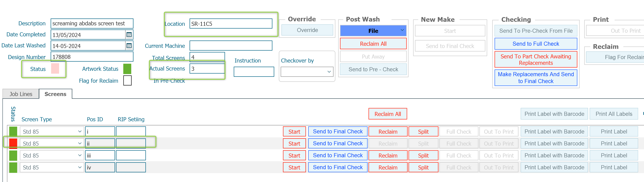Click the Actual Screens field
644x182 pixels.
[x=207, y=69]
